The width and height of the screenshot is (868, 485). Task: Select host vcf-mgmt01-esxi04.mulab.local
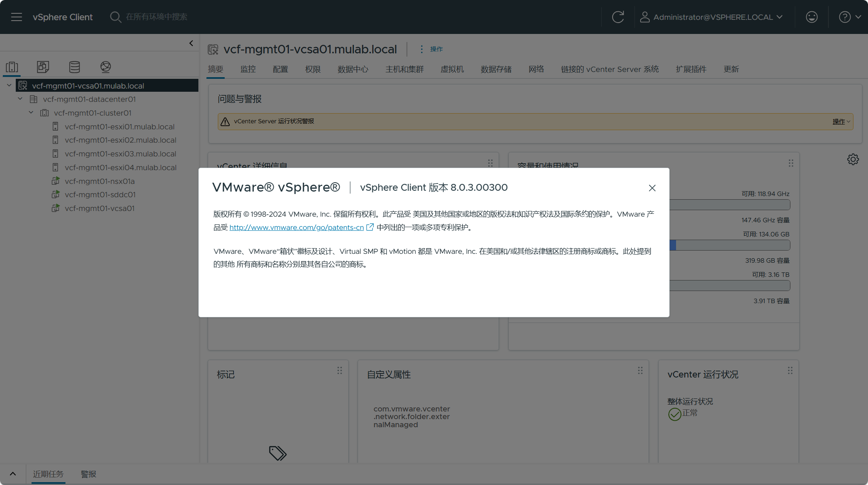point(120,168)
